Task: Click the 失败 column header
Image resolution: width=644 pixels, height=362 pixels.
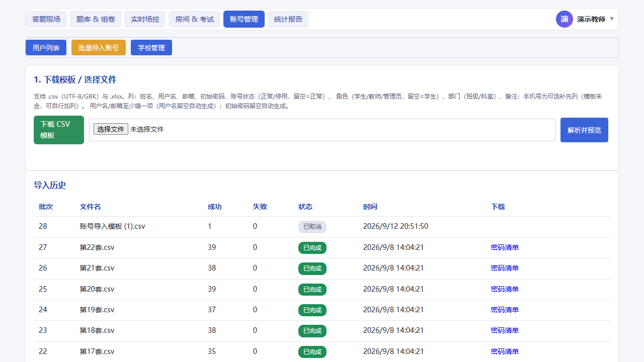Action: [260, 207]
